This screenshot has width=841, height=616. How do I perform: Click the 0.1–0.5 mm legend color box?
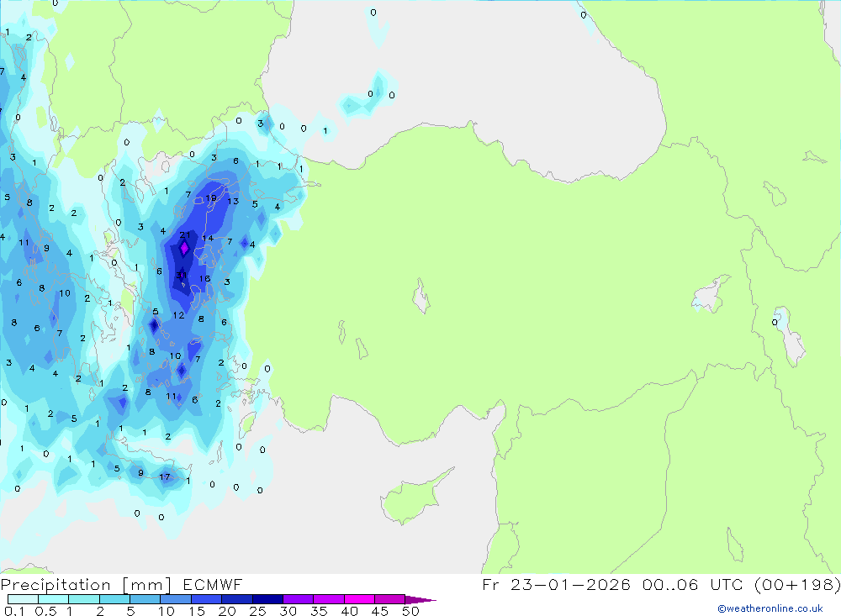click(x=23, y=599)
